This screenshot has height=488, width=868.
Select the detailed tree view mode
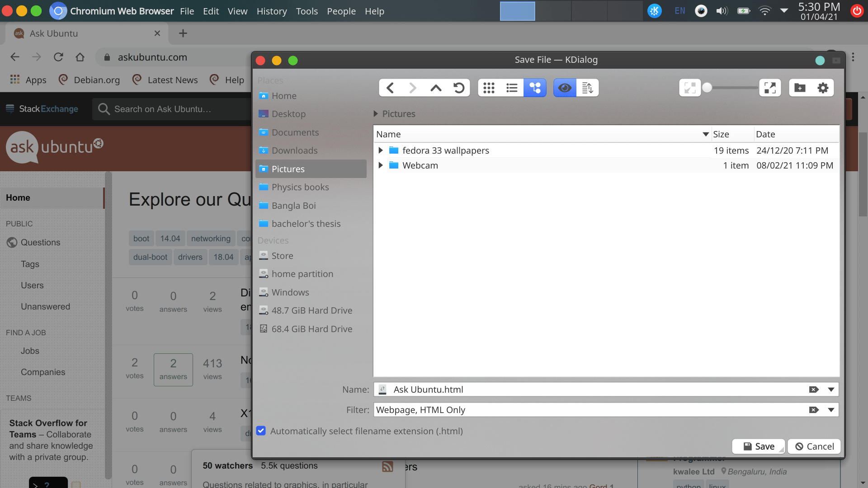coord(535,88)
